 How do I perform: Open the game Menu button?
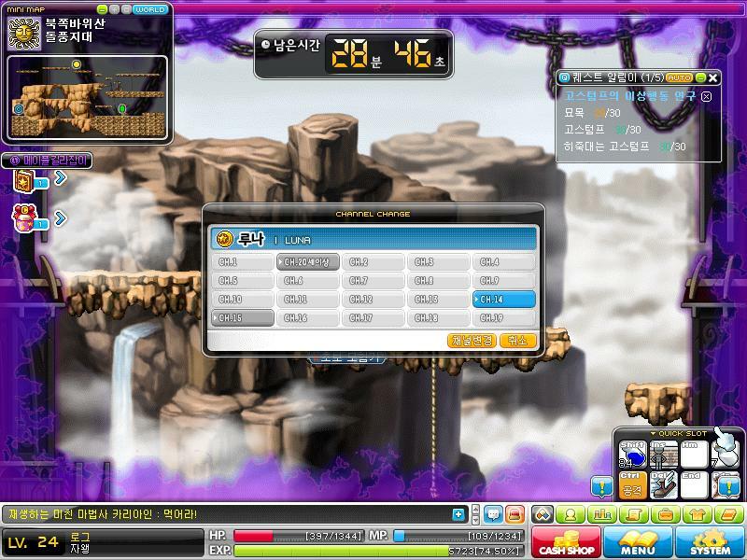coord(638,542)
